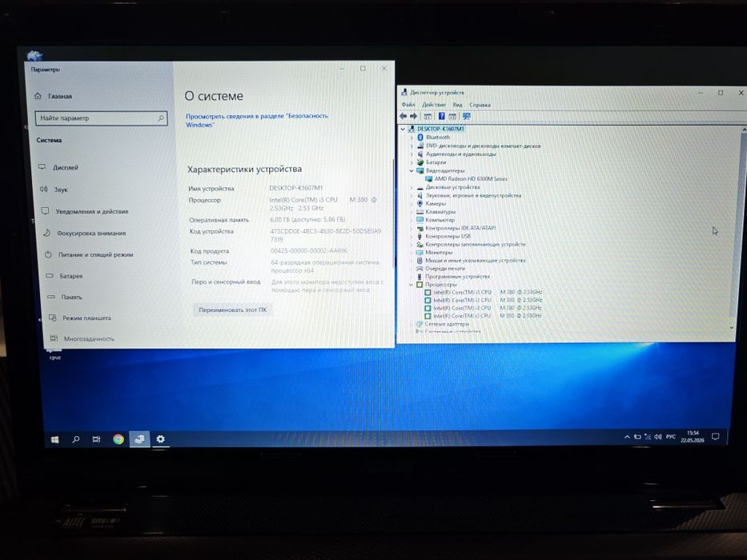This screenshot has height=560, width=747.
Task: Click the РУС language indicator
Action: tap(671, 436)
